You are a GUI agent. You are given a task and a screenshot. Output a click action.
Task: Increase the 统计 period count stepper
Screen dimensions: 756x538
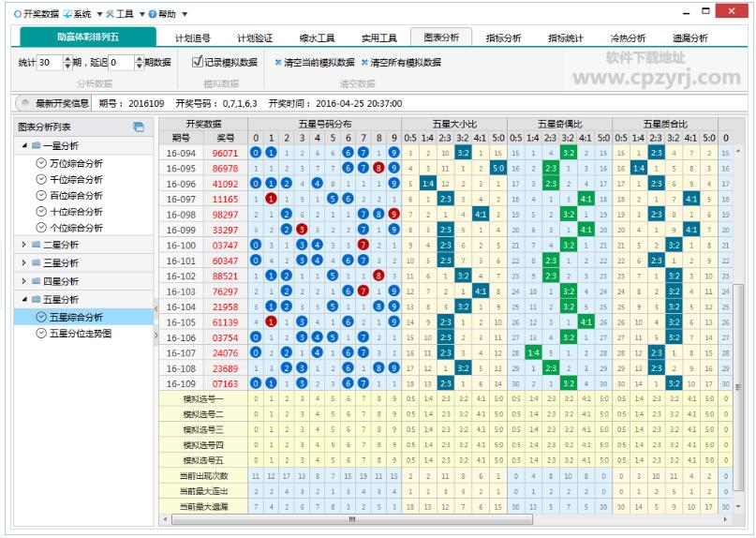67,59
